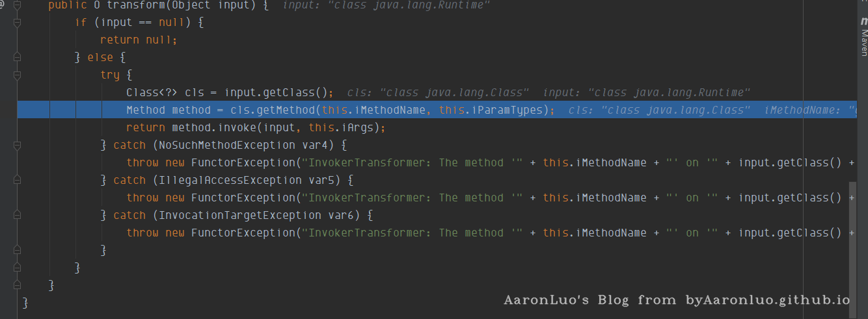Fold the 'if (input == null)' block
Screen dimensions: 868x319
pos(17,23)
